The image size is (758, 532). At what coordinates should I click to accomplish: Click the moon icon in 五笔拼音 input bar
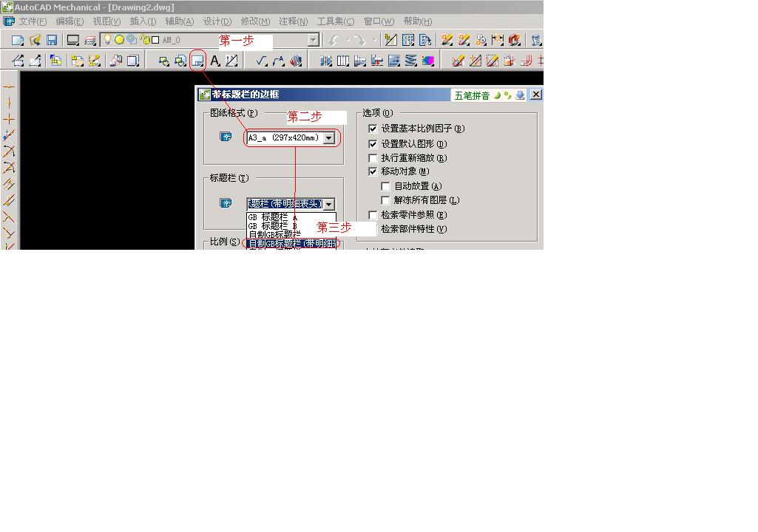click(497, 95)
